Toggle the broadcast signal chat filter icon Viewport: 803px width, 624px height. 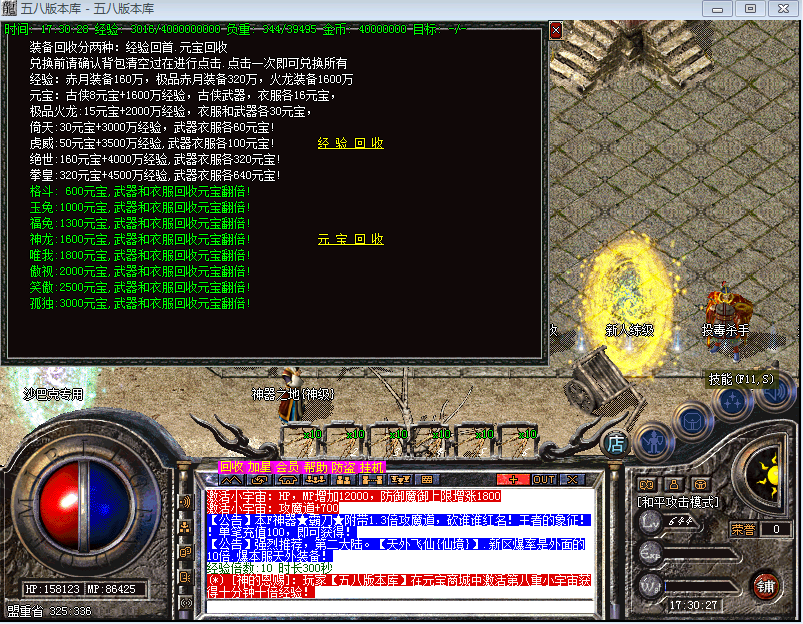point(185,602)
